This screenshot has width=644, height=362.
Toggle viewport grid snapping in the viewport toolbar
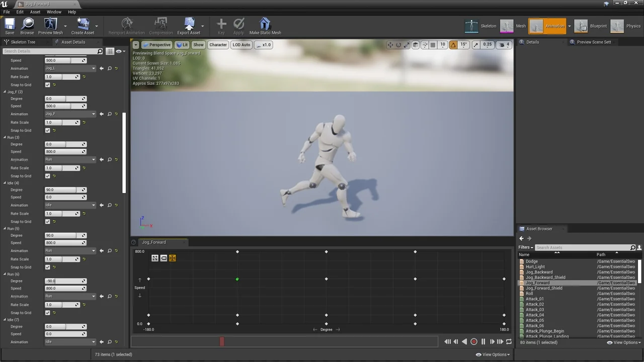click(433, 45)
